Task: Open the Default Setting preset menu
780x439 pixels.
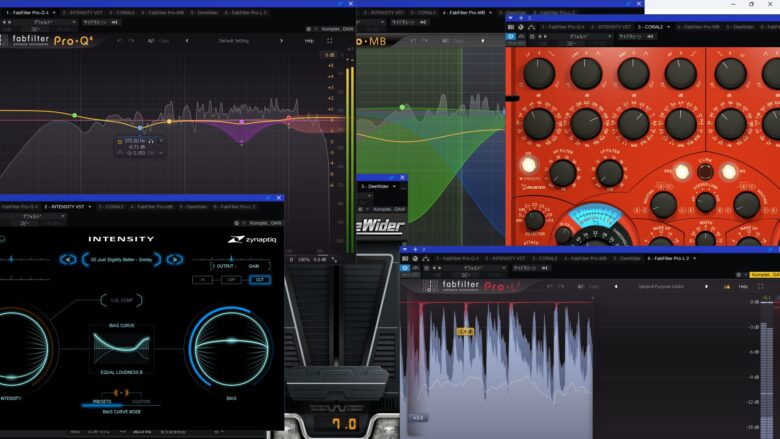Action: click(x=234, y=41)
